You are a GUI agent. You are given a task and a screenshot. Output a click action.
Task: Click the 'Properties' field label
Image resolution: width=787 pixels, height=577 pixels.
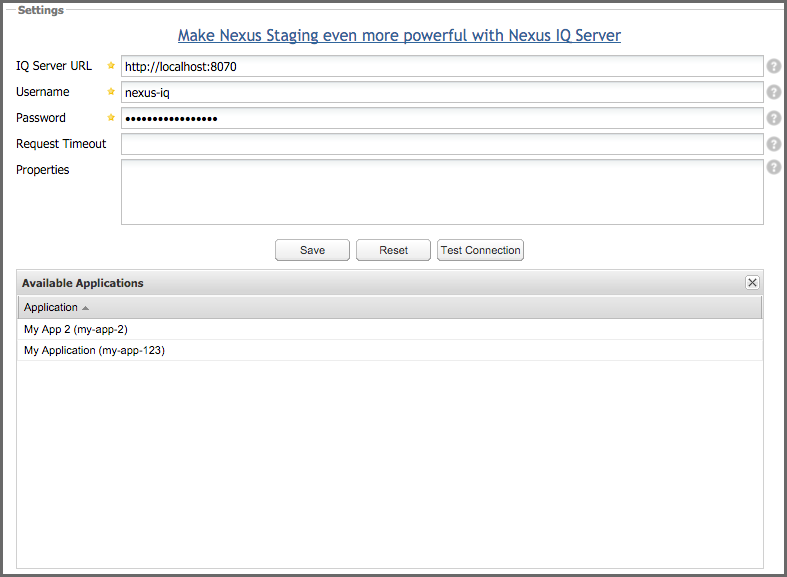point(43,170)
